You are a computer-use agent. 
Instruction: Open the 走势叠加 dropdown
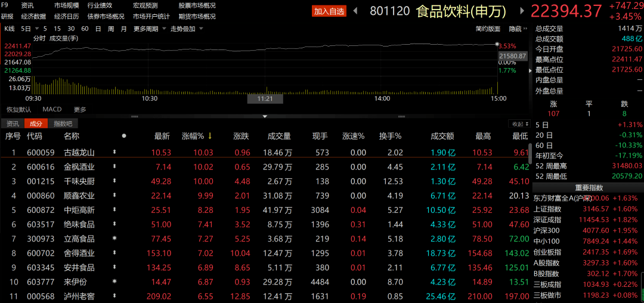tap(186, 29)
